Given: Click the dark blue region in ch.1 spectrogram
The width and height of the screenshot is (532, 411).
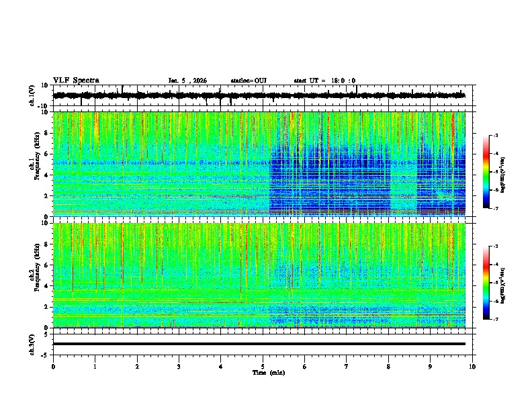Looking at the screenshot, I should point(329,180).
